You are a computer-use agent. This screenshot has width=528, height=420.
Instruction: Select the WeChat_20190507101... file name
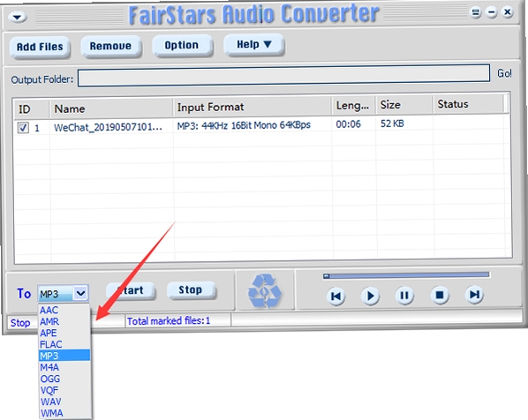108,127
